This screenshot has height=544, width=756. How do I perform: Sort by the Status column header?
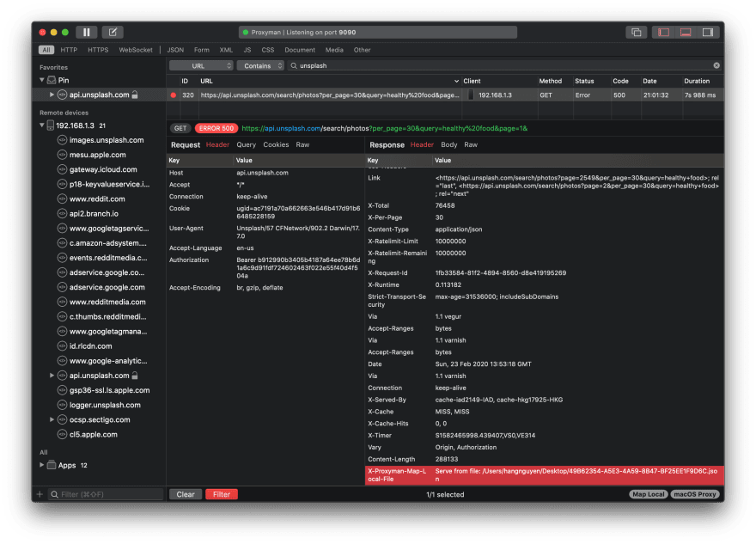584,81
